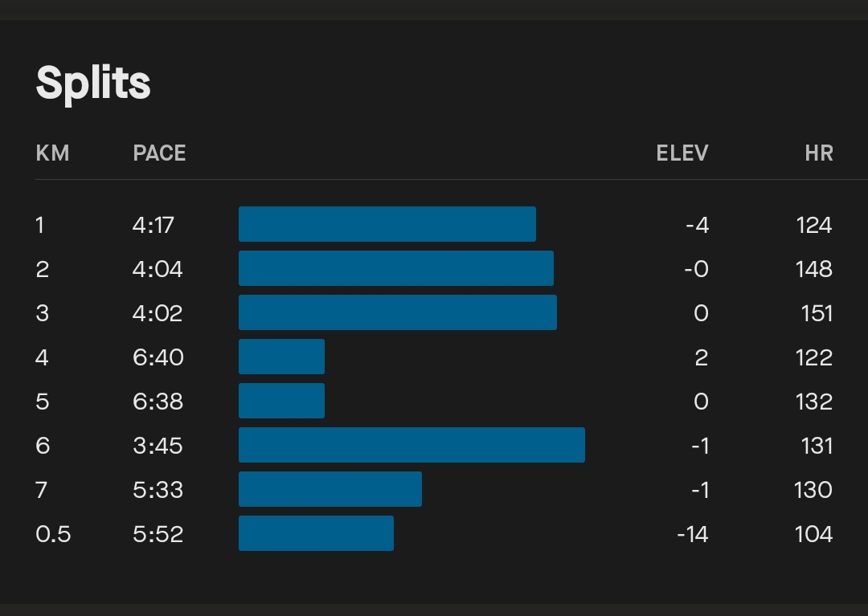Click the 4:17 pace value

click(x=153, y=225)
